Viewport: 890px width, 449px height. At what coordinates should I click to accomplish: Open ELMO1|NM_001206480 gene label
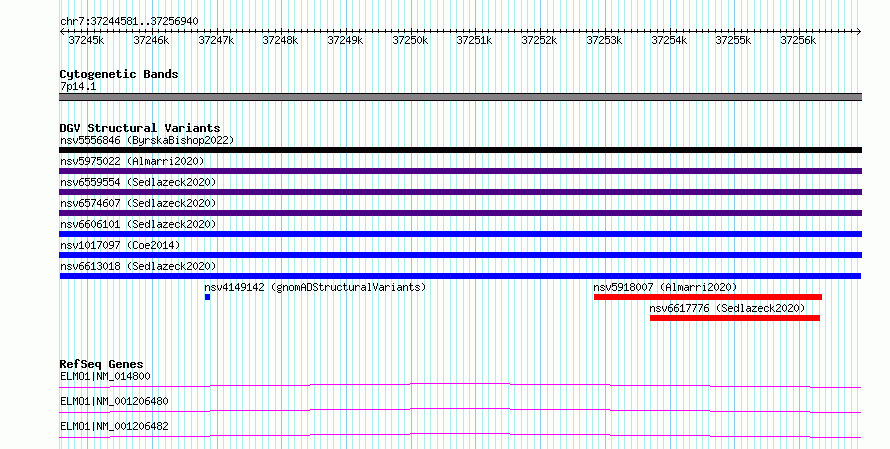point(114,401)
